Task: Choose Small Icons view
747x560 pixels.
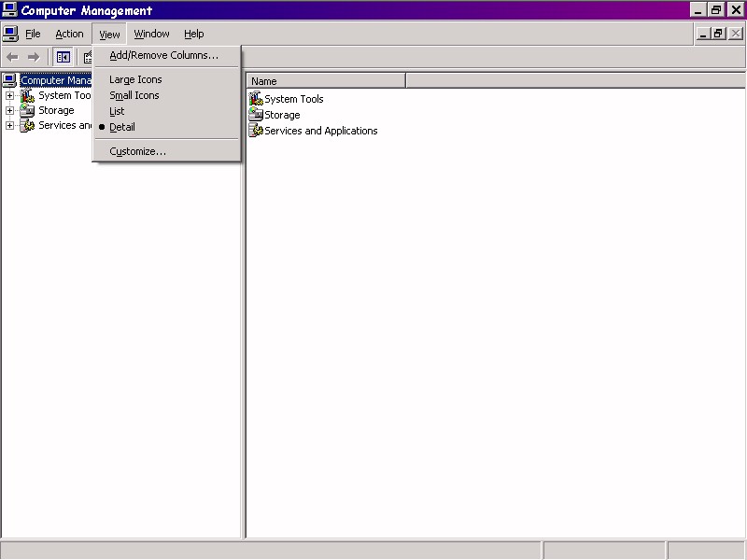Action: tap(166, 95)
